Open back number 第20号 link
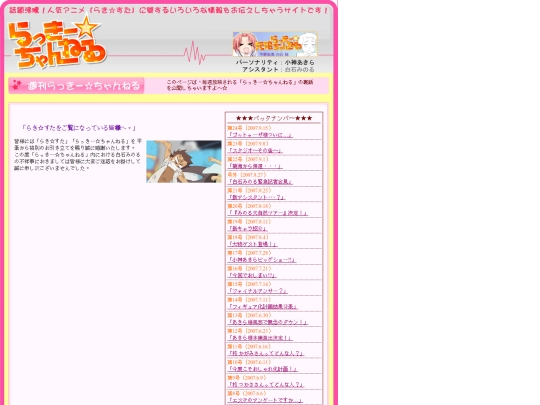The width and height of the screenshot is (540, 405). 268,213
